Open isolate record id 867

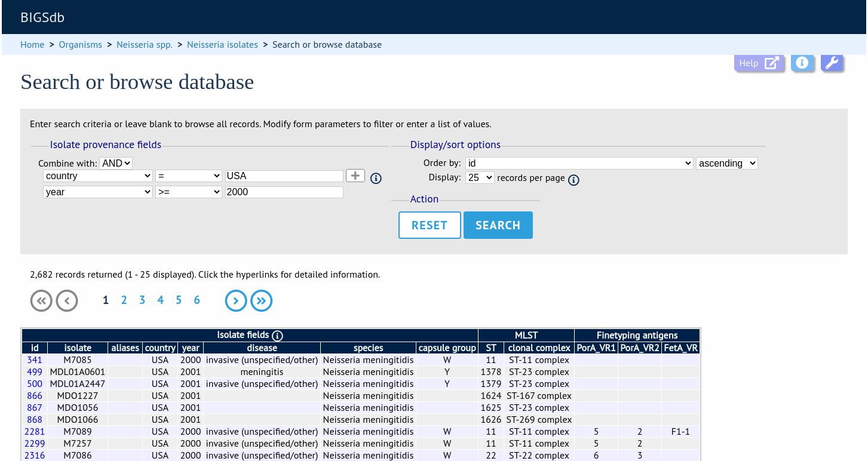35,408
